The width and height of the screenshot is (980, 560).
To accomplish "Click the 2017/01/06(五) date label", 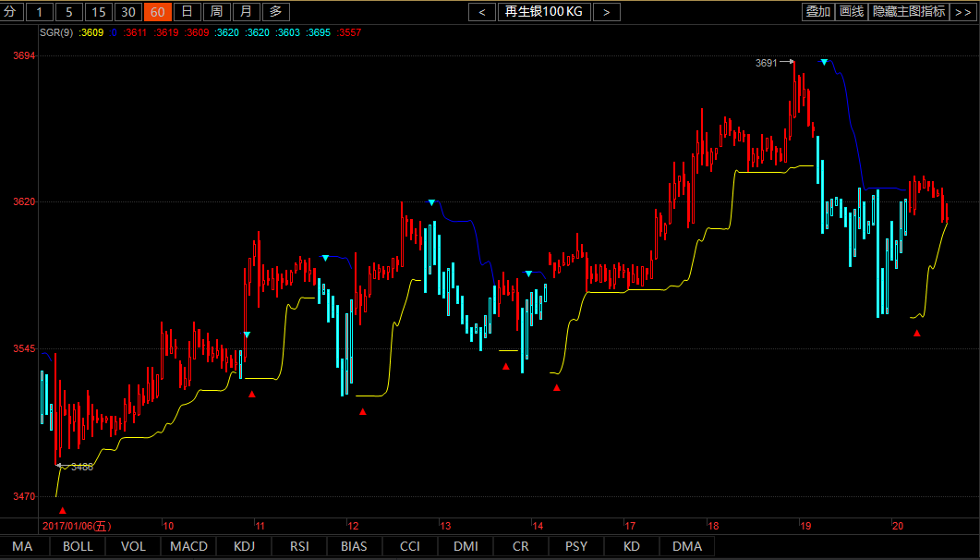I will tap(77, 526).
